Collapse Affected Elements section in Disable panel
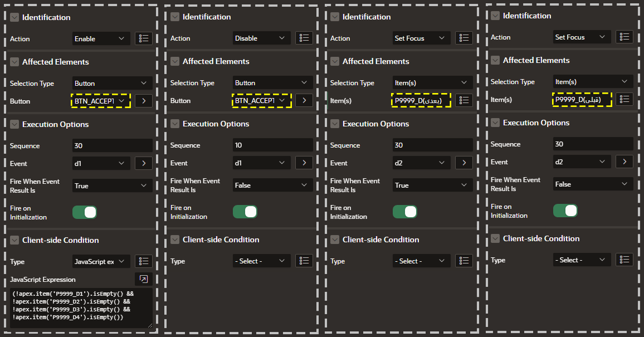The width and height of the screenshot is (644, 337). (175, 61)
